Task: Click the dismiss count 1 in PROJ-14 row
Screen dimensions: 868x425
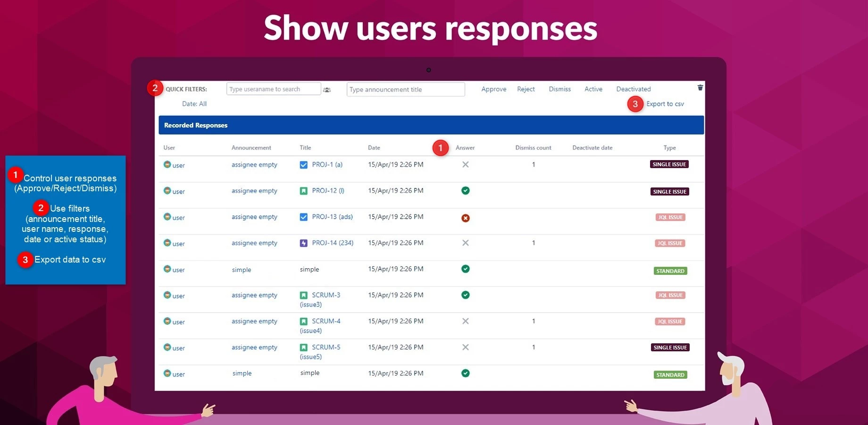Action: (534, 243)
